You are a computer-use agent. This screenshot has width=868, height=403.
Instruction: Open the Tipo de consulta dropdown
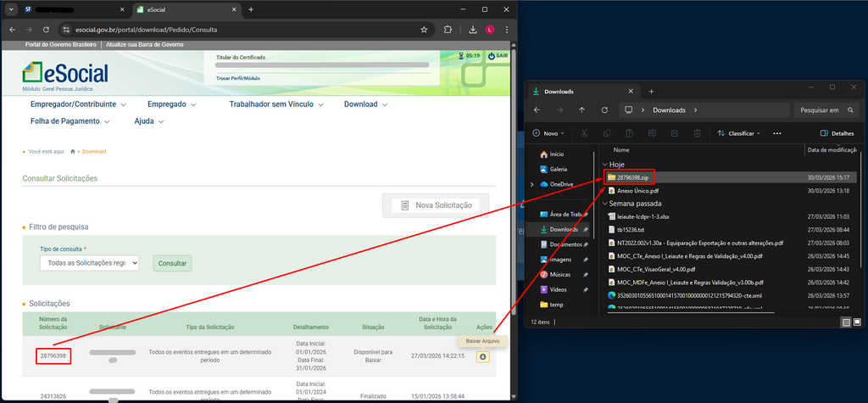tap(89, 263)
